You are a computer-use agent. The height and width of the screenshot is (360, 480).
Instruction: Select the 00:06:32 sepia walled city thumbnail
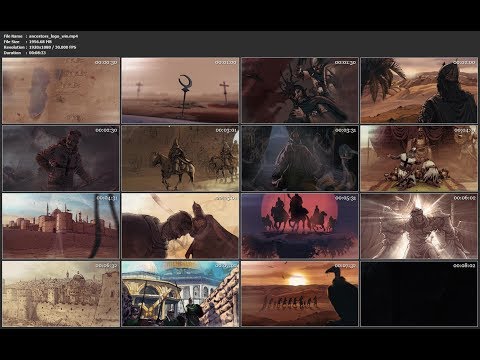click(x=61, y=294)
